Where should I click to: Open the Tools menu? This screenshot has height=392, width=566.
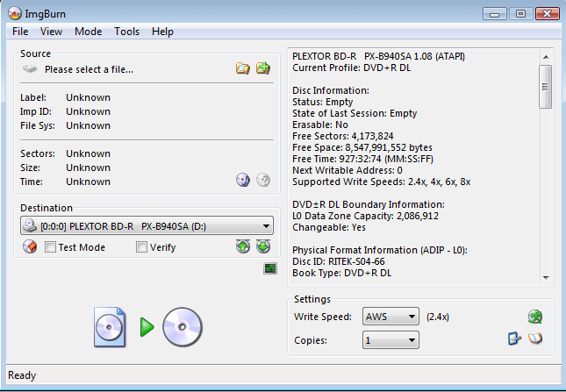(126, 32)
